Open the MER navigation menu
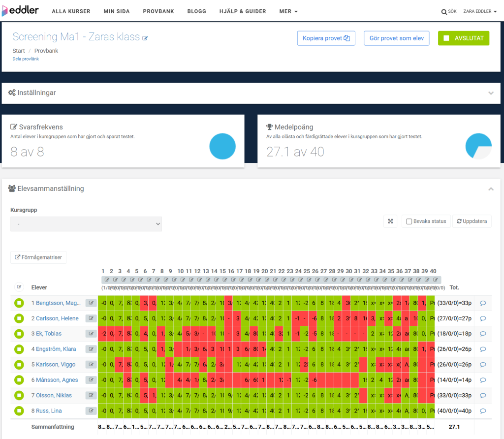The width and height of the screenshot is (504, 439). [288, 11]
